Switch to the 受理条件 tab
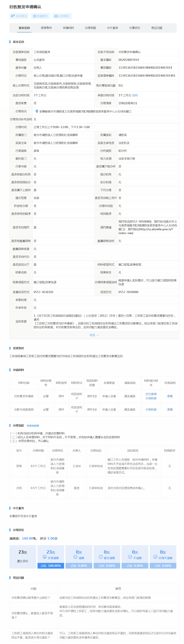184x644 pixels. click(46, 28)
